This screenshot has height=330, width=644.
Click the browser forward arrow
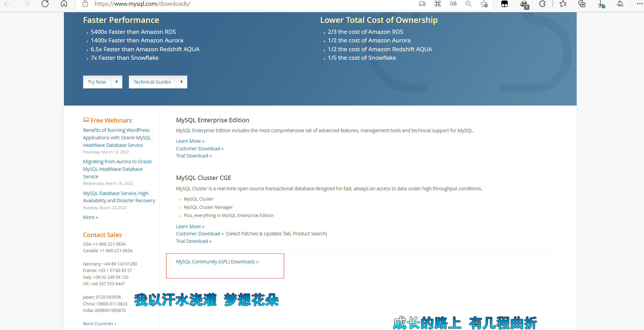(x=26, y=4)
